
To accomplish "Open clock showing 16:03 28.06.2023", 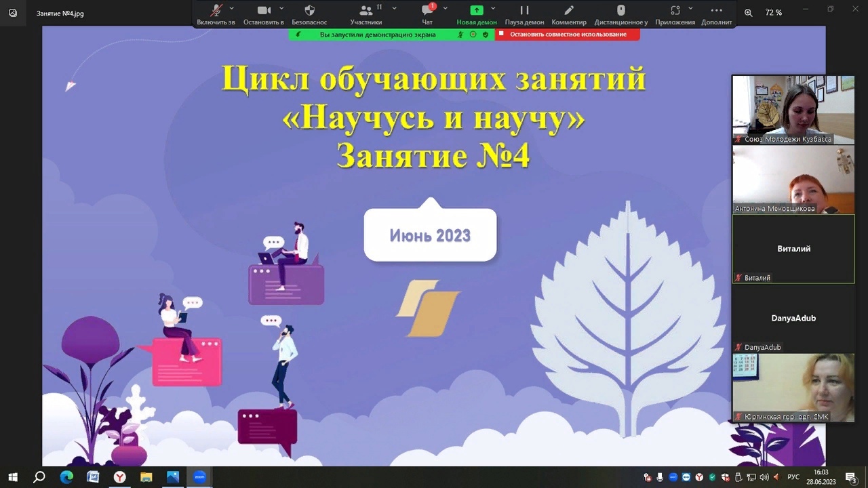I will (x=821, y=477).
